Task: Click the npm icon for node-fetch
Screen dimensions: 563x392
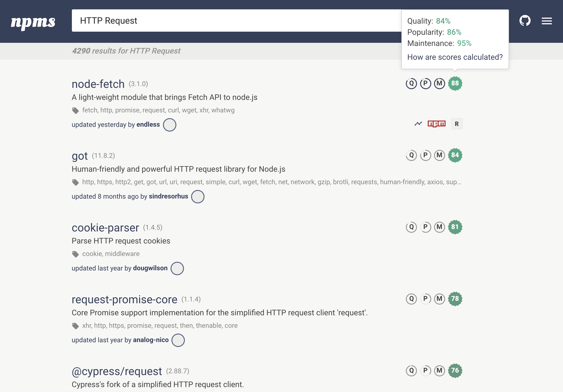Action: click(436, 124)
